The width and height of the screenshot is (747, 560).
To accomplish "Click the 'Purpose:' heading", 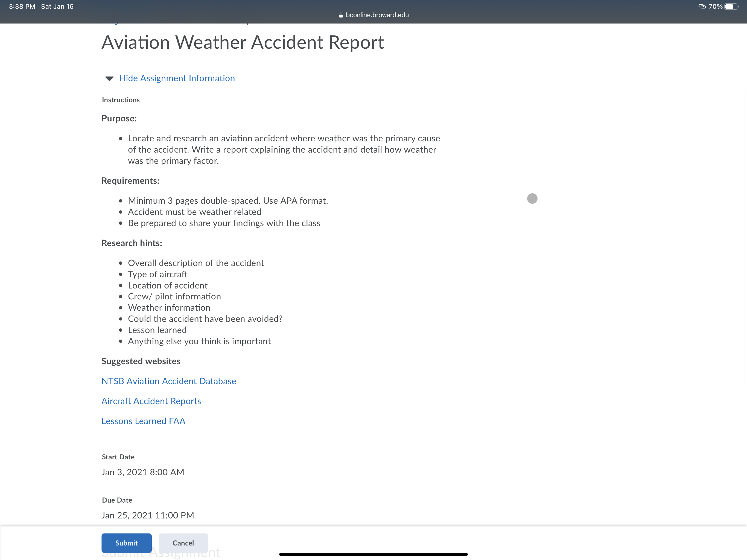I will [x=119, y=118].
